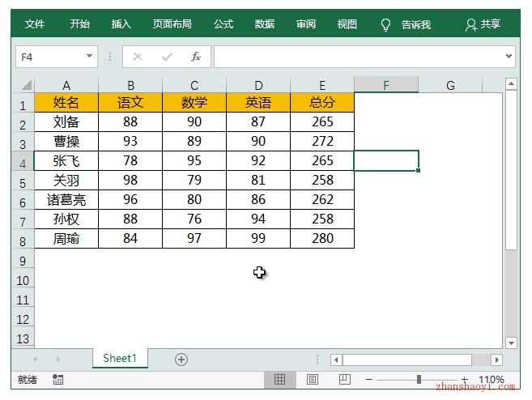Viewport: 532px width, 400px height.
Task: Open the 文件 menu tab
Action: pos(35,24)
